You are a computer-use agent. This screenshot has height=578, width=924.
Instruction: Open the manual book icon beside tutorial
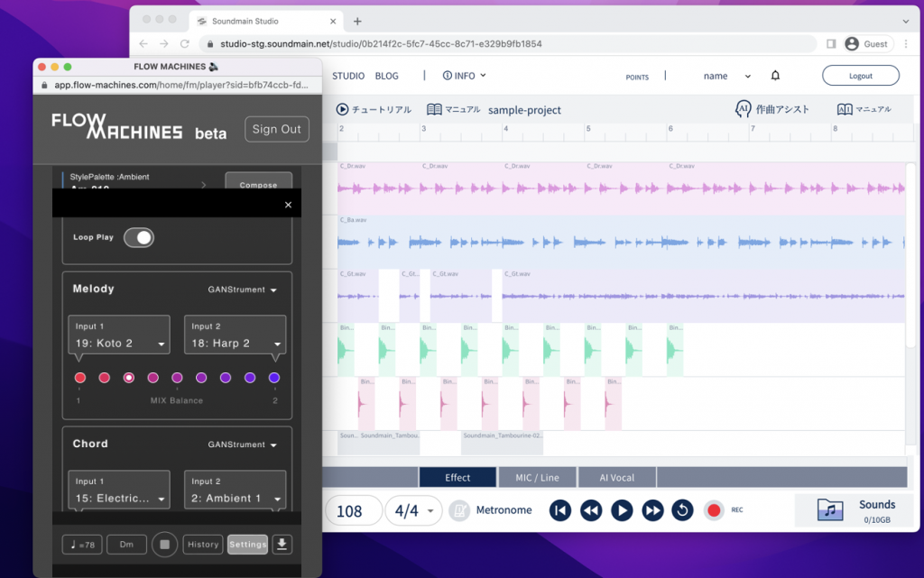[434, 109]
